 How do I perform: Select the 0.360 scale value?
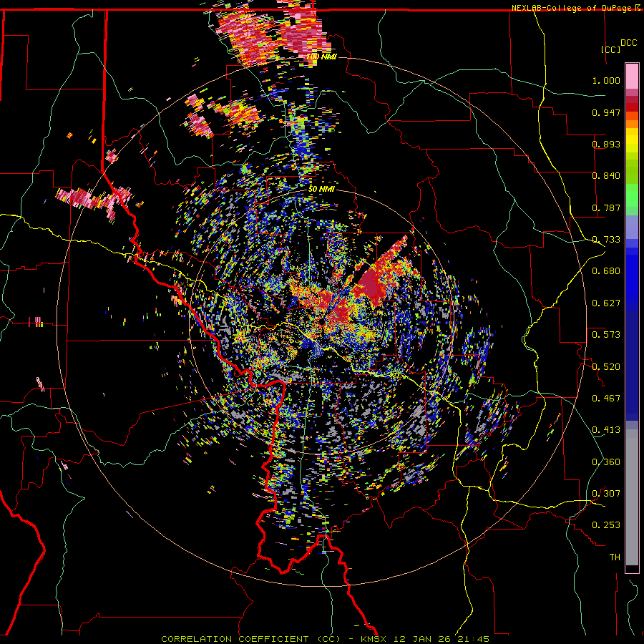pos(606,462)
